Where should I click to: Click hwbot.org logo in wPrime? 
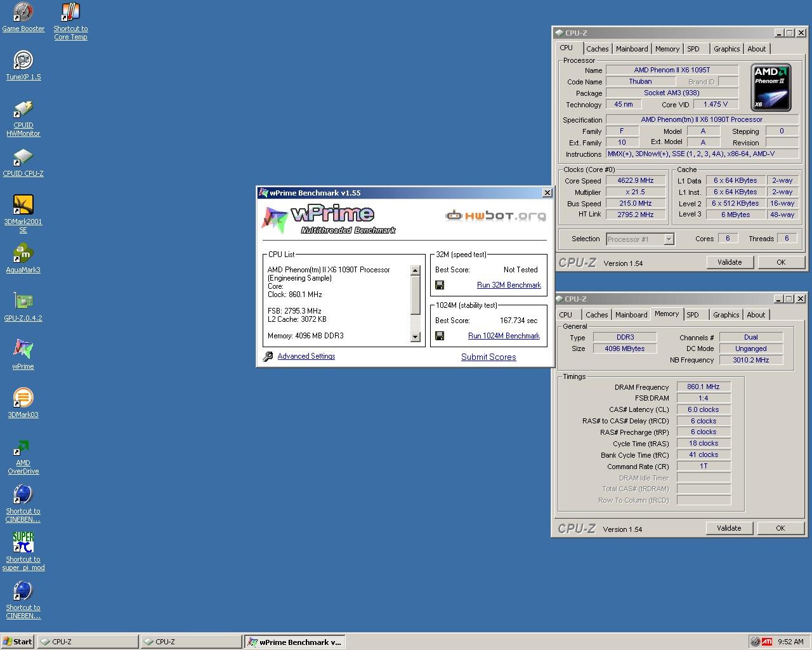tap(495, 216)
